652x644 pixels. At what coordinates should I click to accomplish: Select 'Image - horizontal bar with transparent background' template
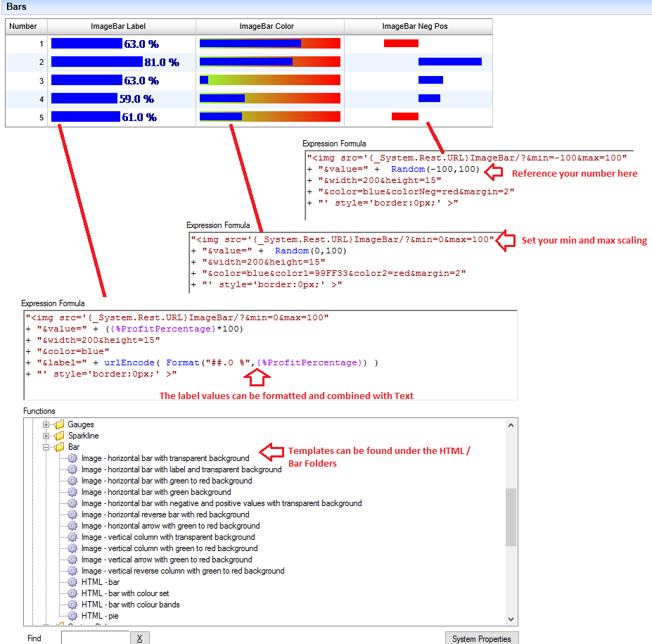(165, 458)
